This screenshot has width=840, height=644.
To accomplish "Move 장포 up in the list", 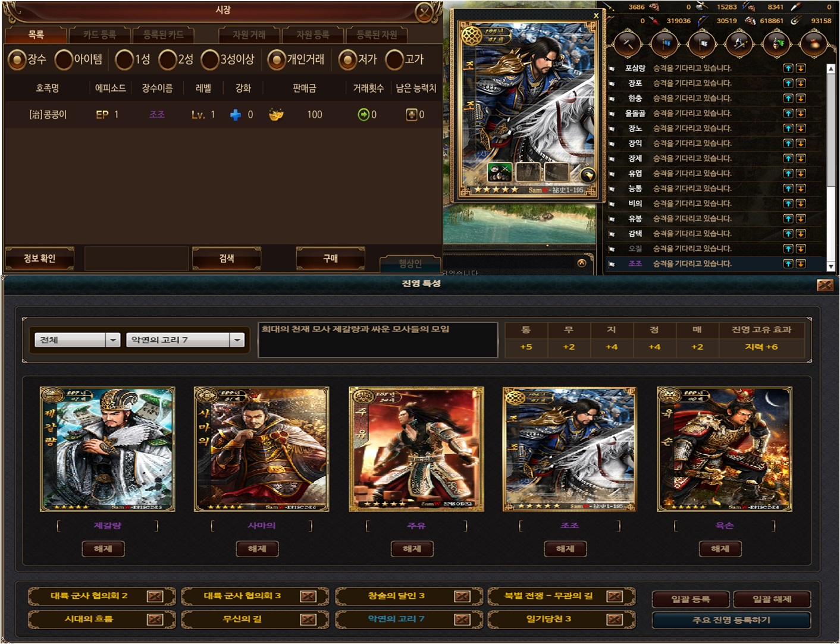I will click(x=788, y=83).
